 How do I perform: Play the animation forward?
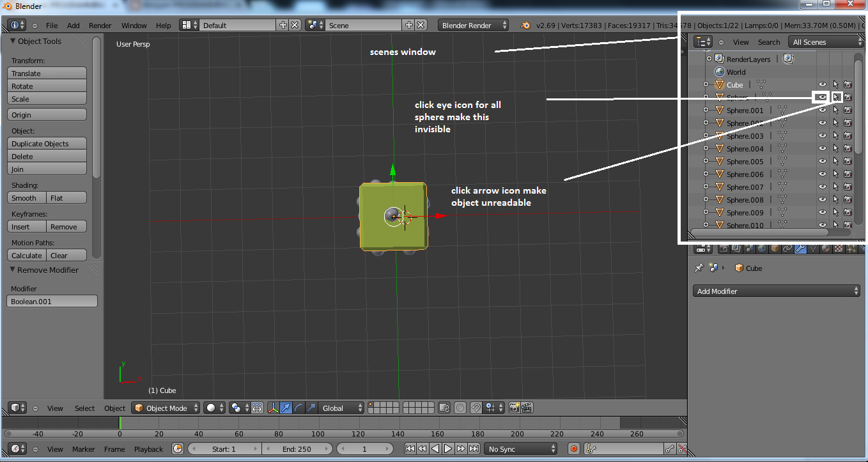click(x=449, y=449)
